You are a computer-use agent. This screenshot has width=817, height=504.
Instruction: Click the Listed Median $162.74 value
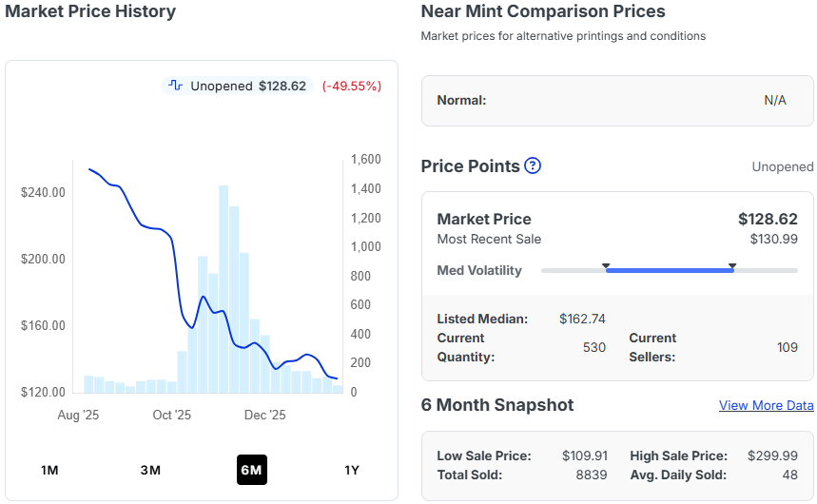(x=582, y=319)
